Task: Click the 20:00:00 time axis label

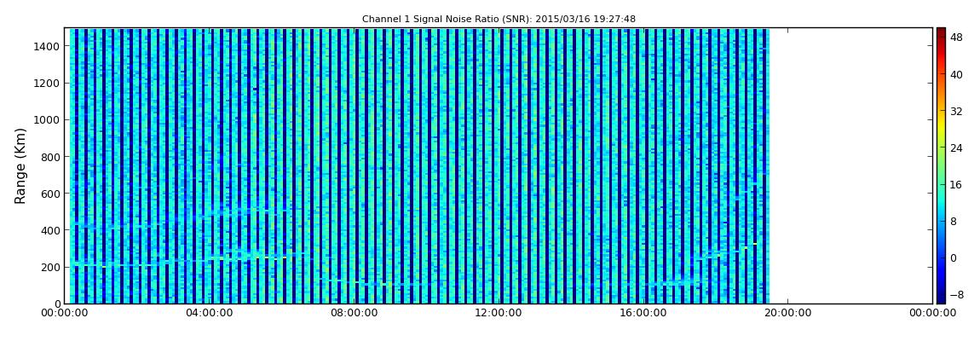Action: [787, 313]
